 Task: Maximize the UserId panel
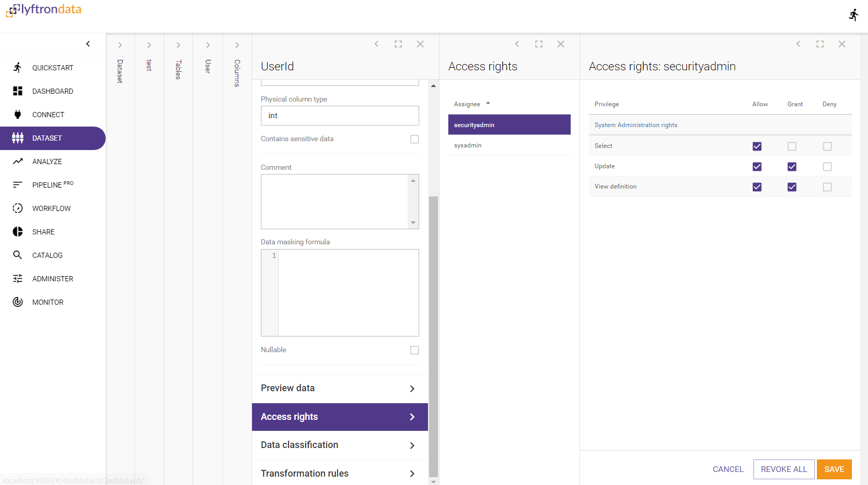pos(398,44)
